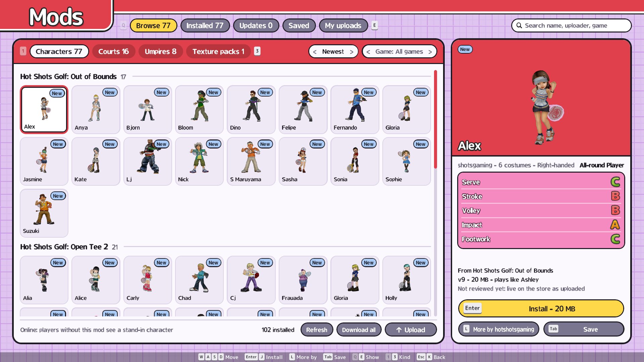The height and width of the screenshot is (362, 644).
Task: Click the search magnifier icon
Action: [x=519, y=25]
